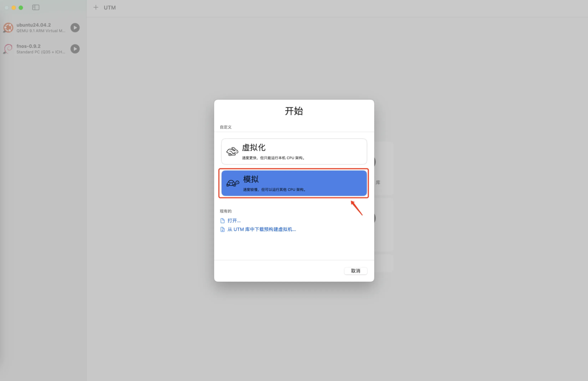Select ubuntu24.04.2 entry in sidebar
Image resolution: width=588 pixels, height=381 pixels.
point(42,27)
